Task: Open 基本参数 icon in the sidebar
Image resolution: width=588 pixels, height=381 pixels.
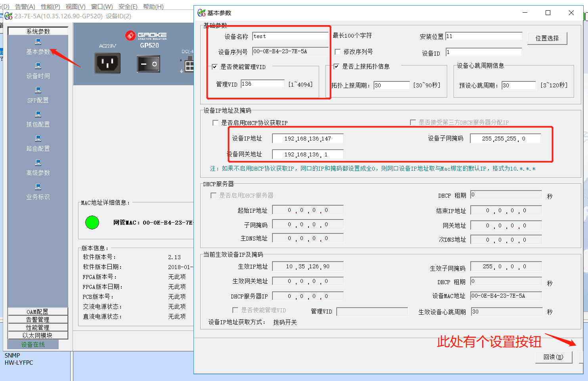Action: pyautogui.click(x=38, y=42)
